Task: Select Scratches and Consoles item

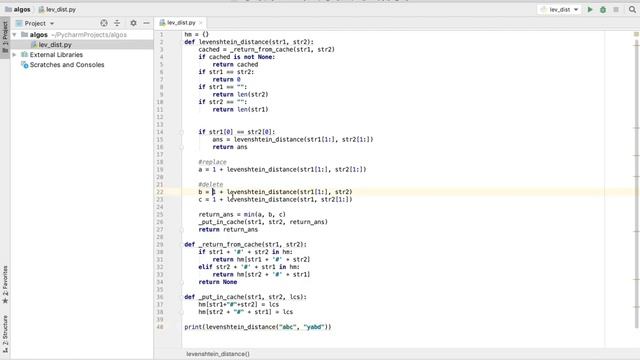Action: (x=67, y=64)
